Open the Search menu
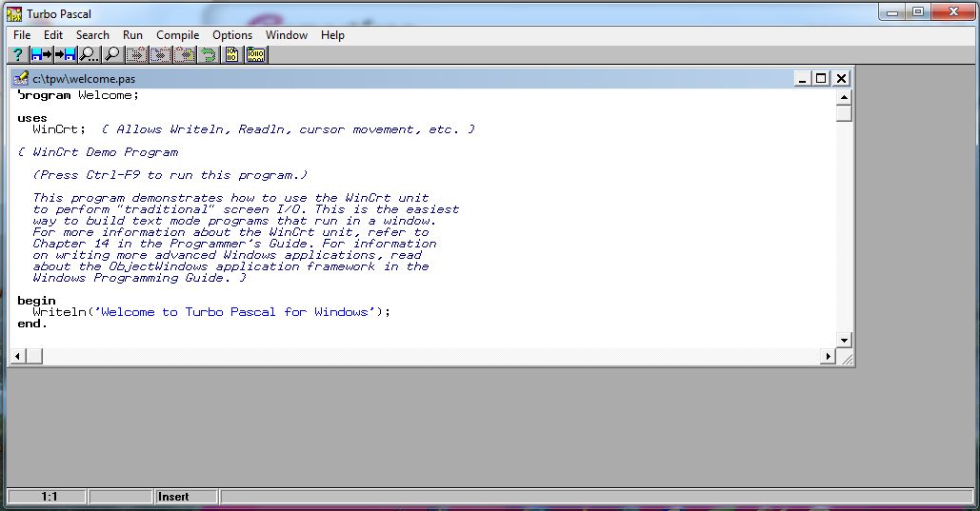980x511 pixels. (92, 35)
